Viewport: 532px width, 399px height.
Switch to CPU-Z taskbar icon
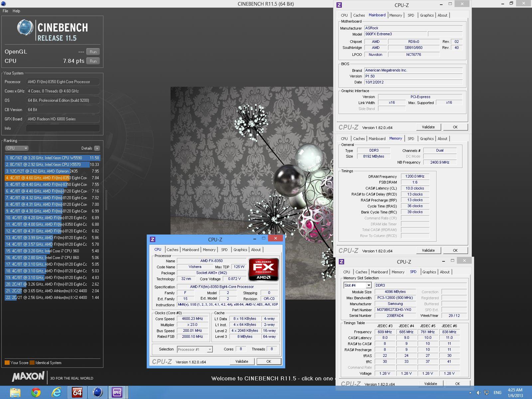point(117,393)
